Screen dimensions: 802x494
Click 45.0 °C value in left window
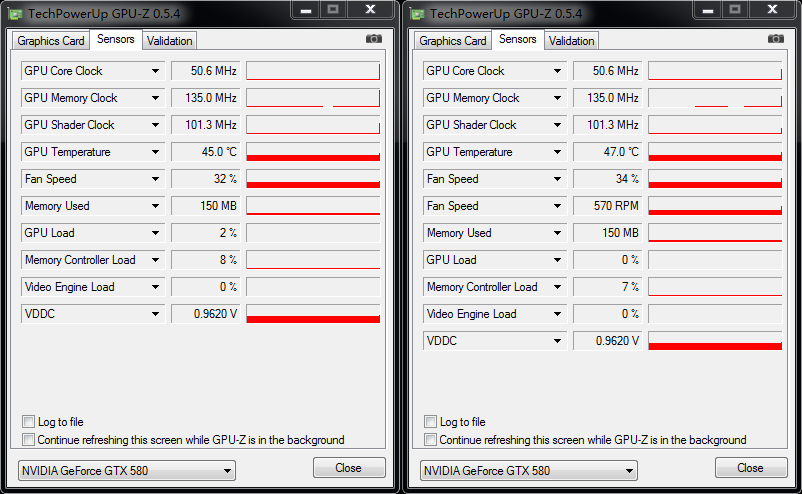click(206, 152)
